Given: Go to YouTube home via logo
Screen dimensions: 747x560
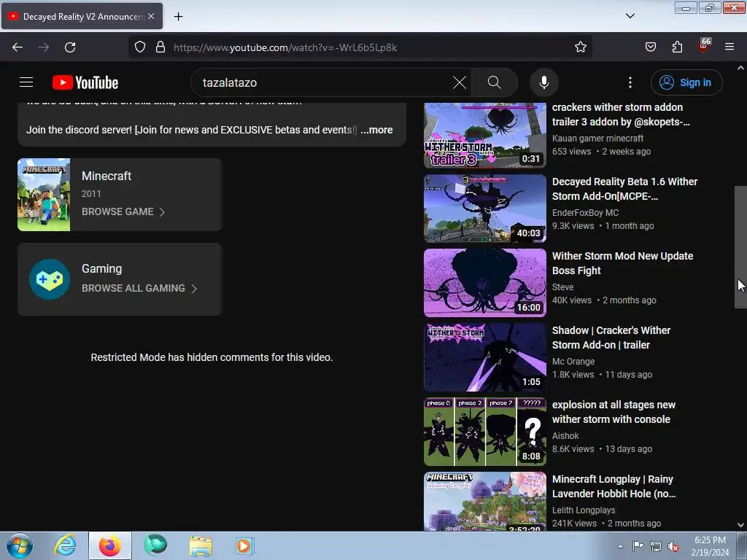Looking at the screenshot, I should pos(85,82).
